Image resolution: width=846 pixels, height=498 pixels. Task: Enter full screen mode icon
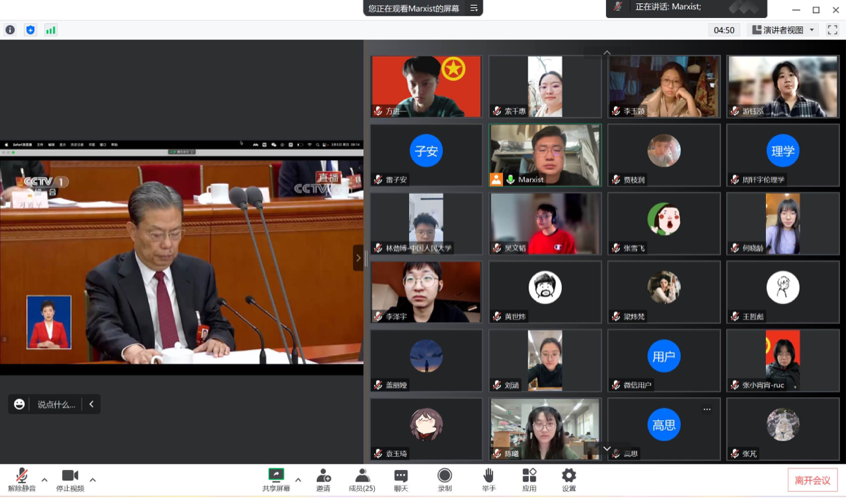pos(832,30)
